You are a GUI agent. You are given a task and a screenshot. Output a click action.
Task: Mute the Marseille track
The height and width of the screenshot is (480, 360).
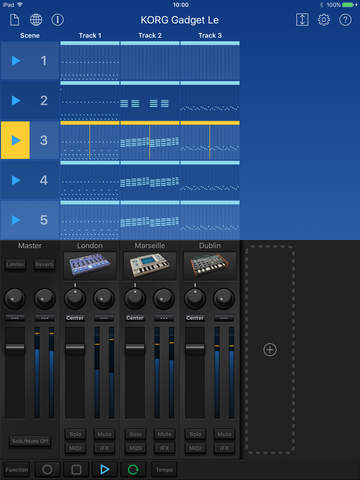(164, 434)
